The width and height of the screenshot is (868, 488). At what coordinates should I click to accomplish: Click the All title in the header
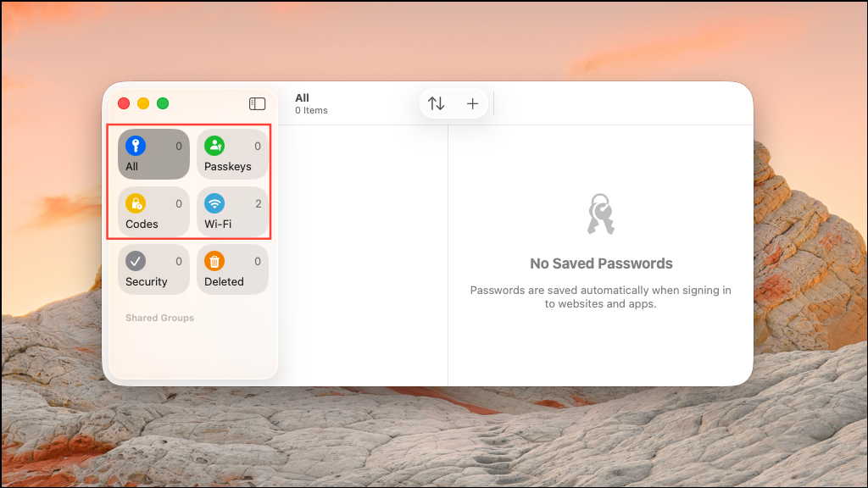click(x=303, y=98)
